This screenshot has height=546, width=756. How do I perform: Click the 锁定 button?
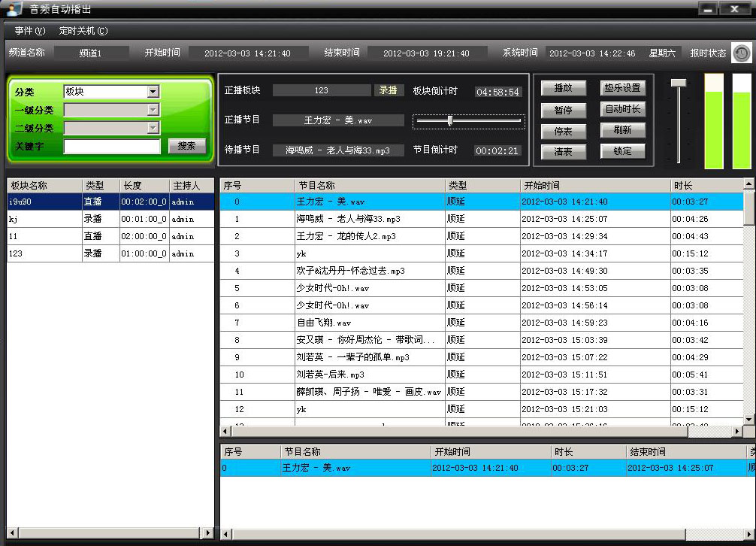pos(622,151)
